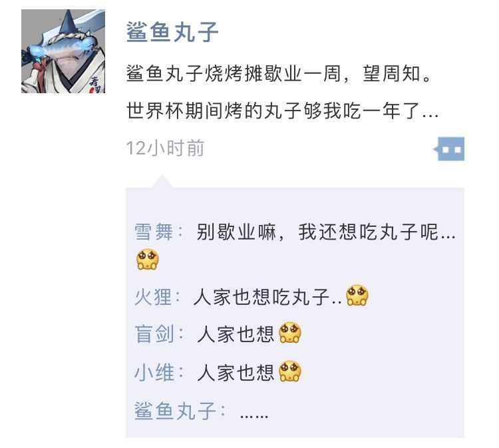Screen dimensions: 499x448
Task: Open commenter 小维's profile link
Action: coord(154,372)
